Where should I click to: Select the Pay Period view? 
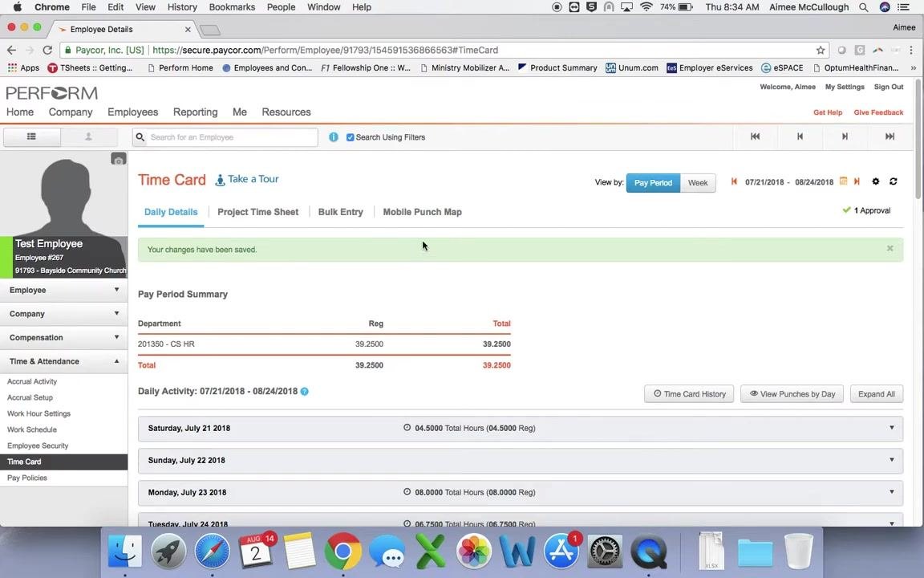[x=653, y=183]
